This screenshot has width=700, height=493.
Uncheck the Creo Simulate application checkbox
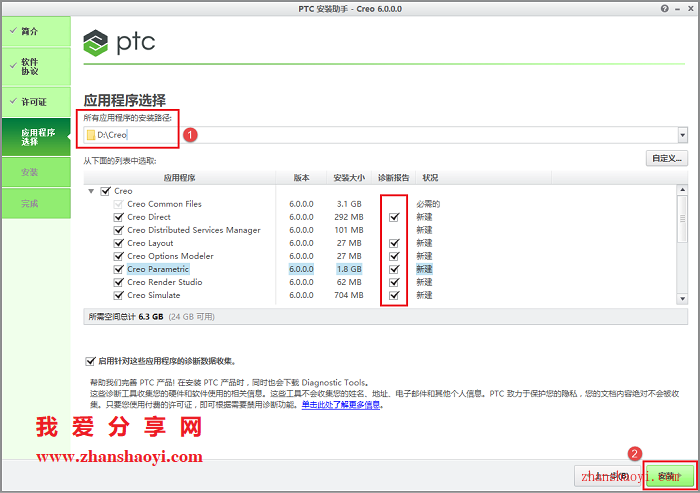tap(118, 295)
